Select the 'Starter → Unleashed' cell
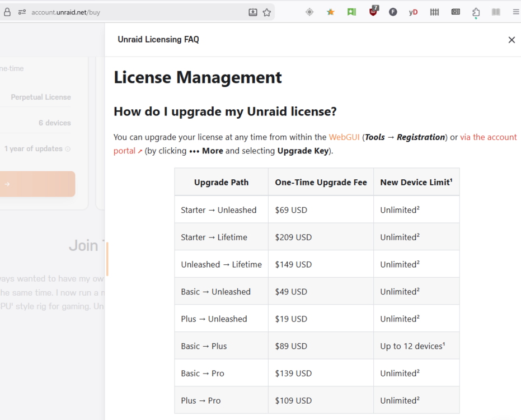 tap(221, 210)
